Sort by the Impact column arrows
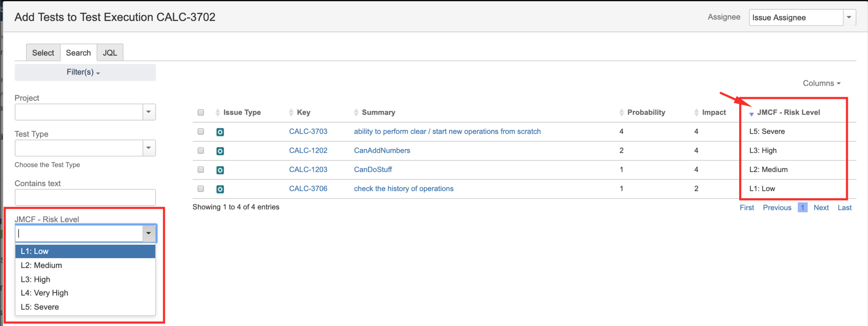 pyautogui.click(x=696, y=113)
